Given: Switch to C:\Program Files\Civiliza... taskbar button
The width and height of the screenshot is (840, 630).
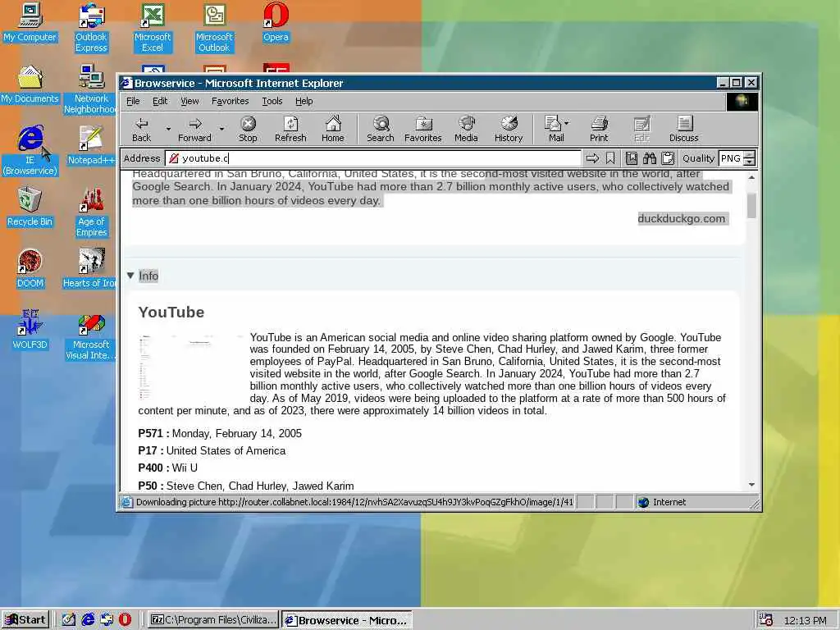Looking at the screenshot, I should 213,620.
